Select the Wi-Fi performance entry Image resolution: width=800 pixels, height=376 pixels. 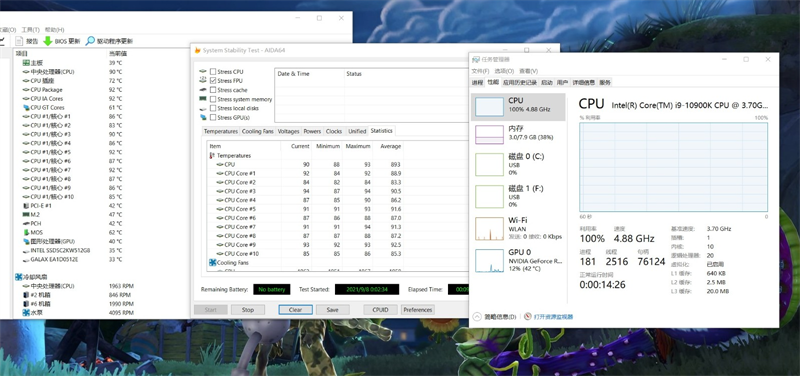[x=518, y=228]
